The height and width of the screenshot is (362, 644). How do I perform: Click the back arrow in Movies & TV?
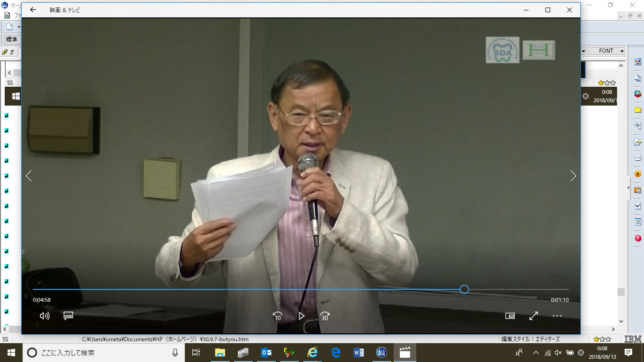click(x=33, y=10)
